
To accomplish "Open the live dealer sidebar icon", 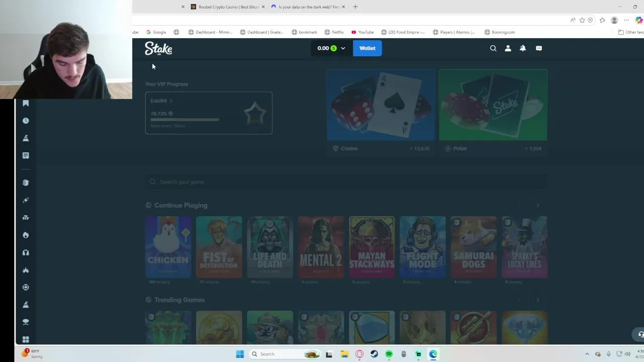I will click(x=26, y=252).
